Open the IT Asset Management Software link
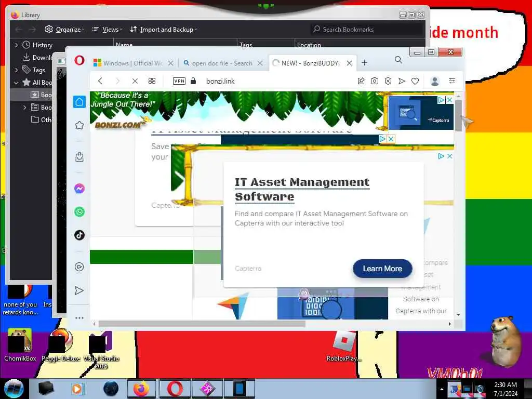532x399 pixels. tap(302, 189)
